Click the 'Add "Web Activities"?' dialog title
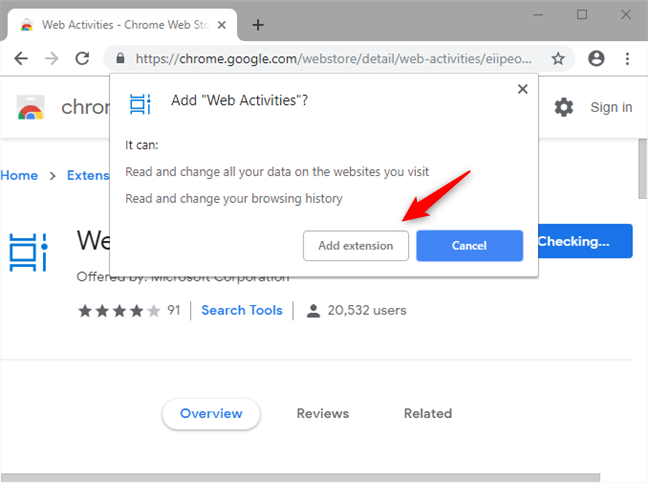 pos(240,100)
